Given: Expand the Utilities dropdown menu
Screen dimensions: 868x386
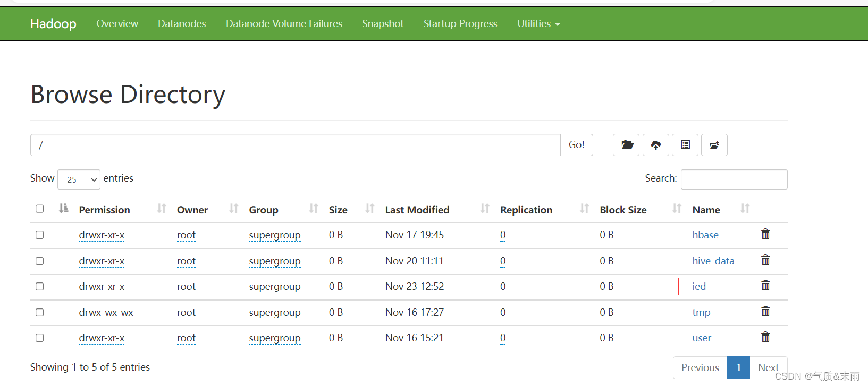Looking at the screenshot, I should (x=538, y=24).
